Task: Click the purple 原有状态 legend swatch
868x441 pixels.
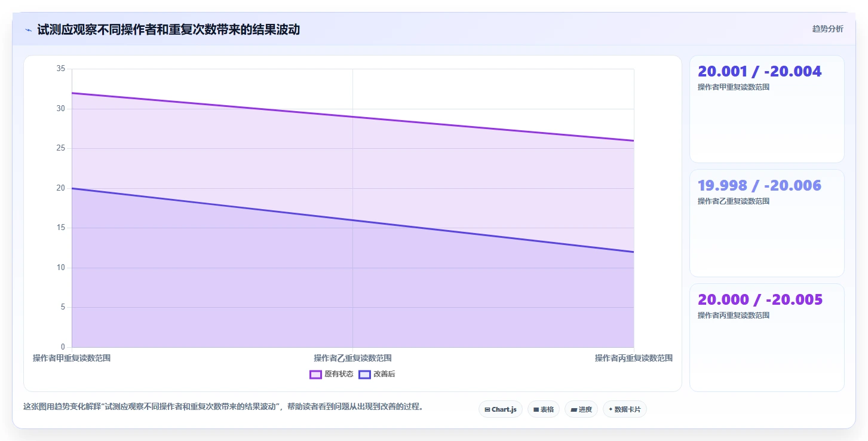Action: click(316, 375)
